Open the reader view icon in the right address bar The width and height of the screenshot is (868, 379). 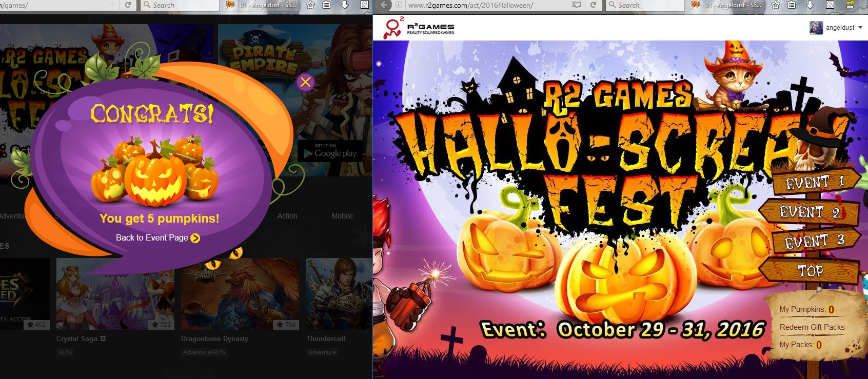point(577,5)
